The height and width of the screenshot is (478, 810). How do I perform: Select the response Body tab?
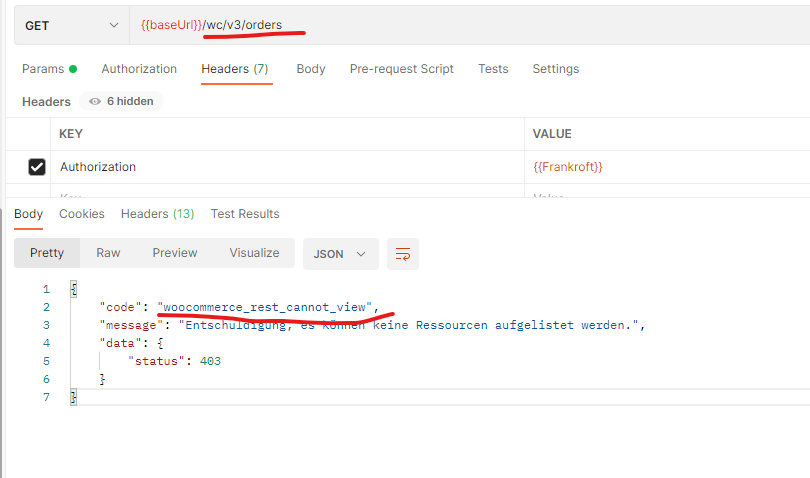point(28,214)
